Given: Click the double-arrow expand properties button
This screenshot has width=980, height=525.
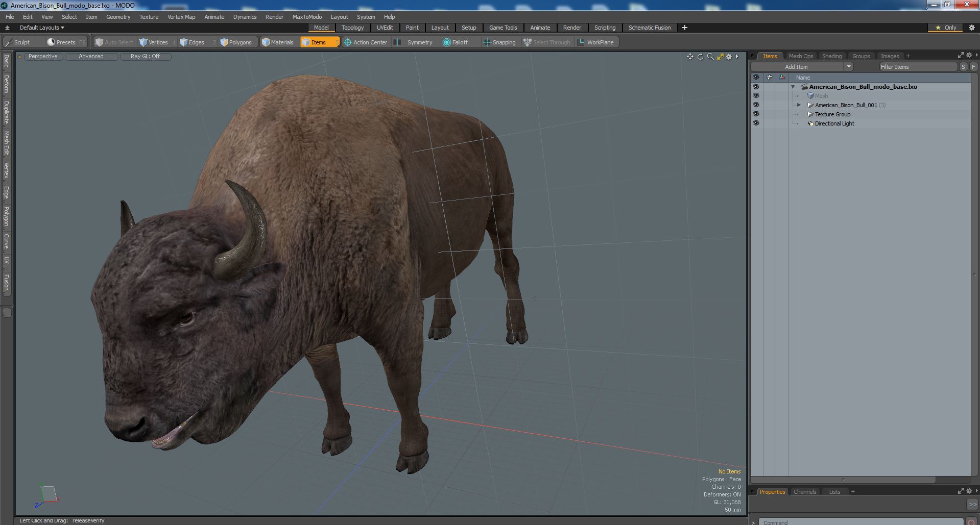Looking at the screenshot, I should click(x=972, y=504).
